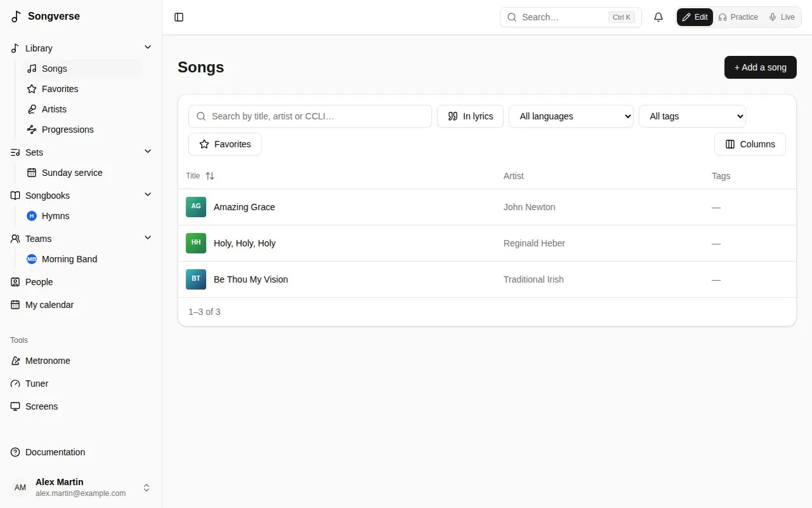Open Columns chooser
Viewport: 812px width, 508px height.
(x=750, y=144)
